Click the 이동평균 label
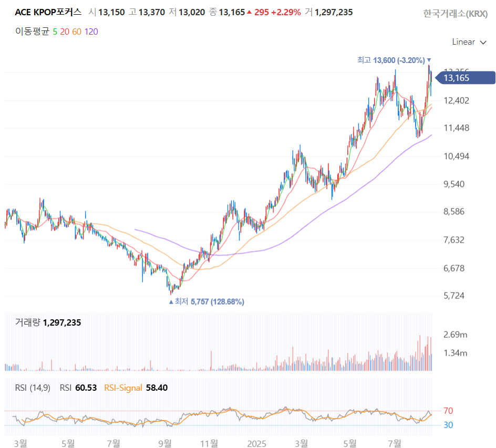Image resolution: width=496 pixels, height=448 pixels. coord(32,32)
